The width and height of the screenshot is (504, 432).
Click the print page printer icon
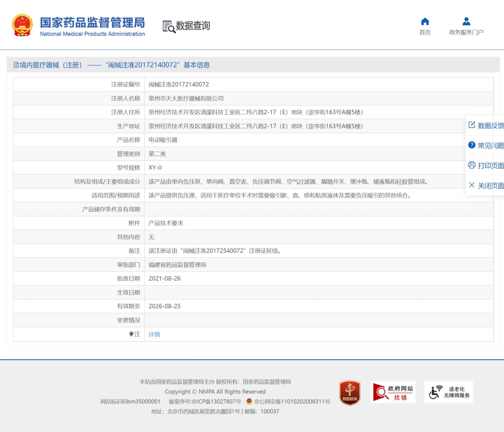(x=471, y=165)
